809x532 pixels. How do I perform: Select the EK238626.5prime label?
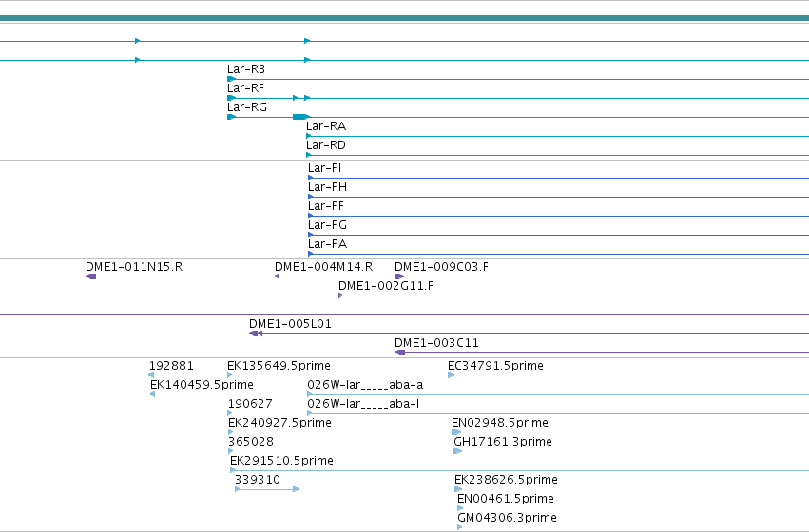click(506, 480)
